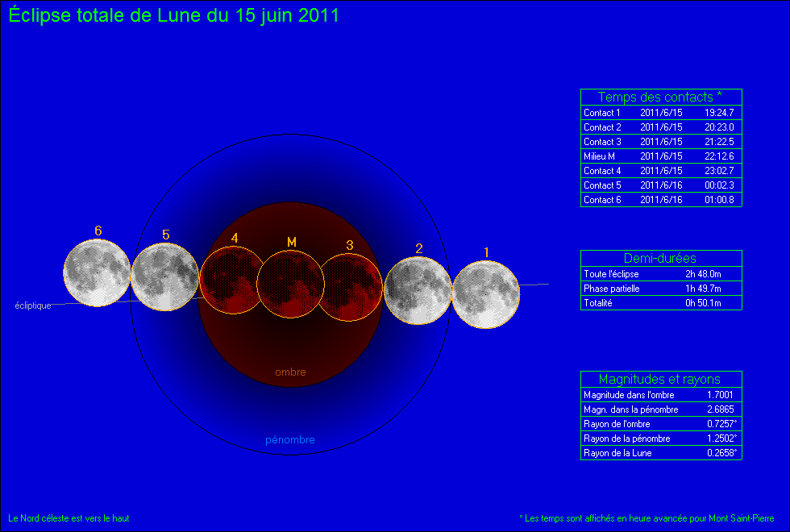Image resolution: width=790 pixels, height=532 pixels.
Task: Click the 'ombre' label in the shadow
Action: tap(290, 372)
